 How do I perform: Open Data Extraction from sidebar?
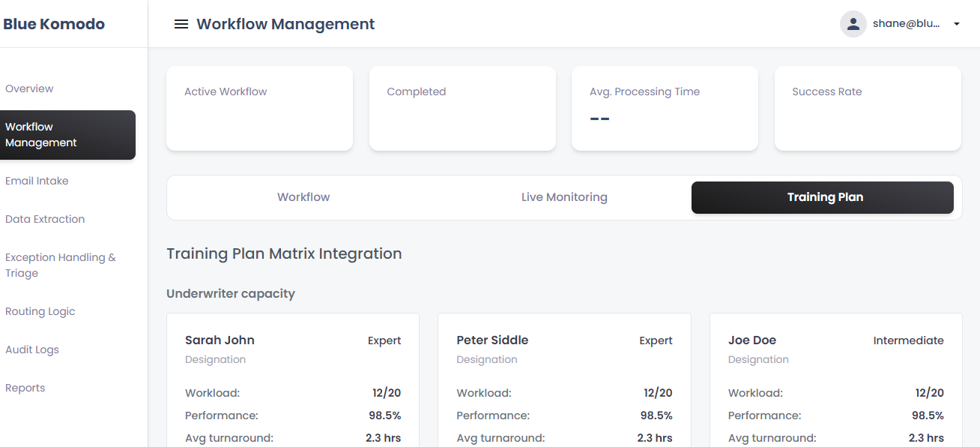(45, 219)
